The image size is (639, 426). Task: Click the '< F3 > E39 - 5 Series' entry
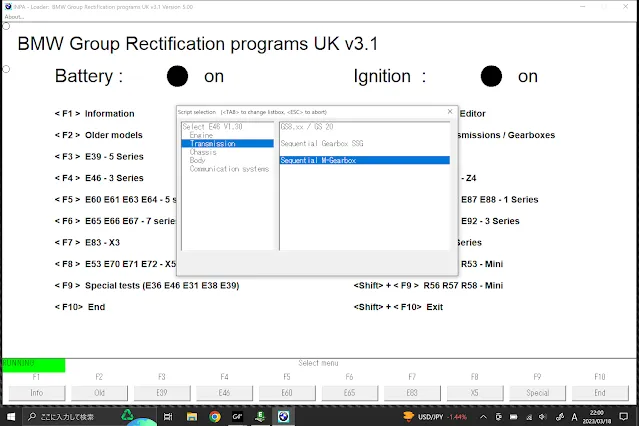tap(99, 157)
